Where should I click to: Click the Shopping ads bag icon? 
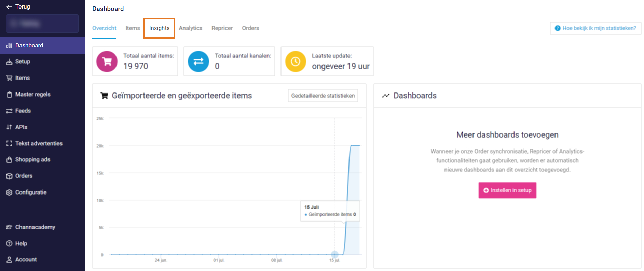pyautogui.click(x=9, y=160)
